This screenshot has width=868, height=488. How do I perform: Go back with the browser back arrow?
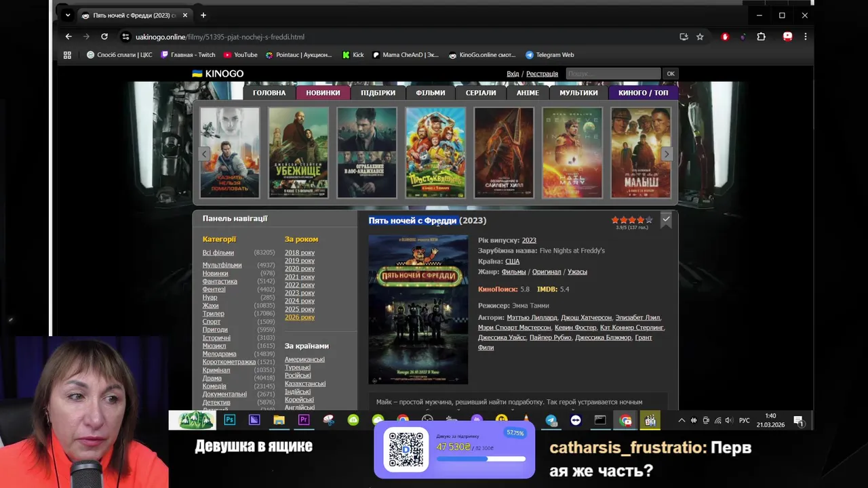(68, 37)
